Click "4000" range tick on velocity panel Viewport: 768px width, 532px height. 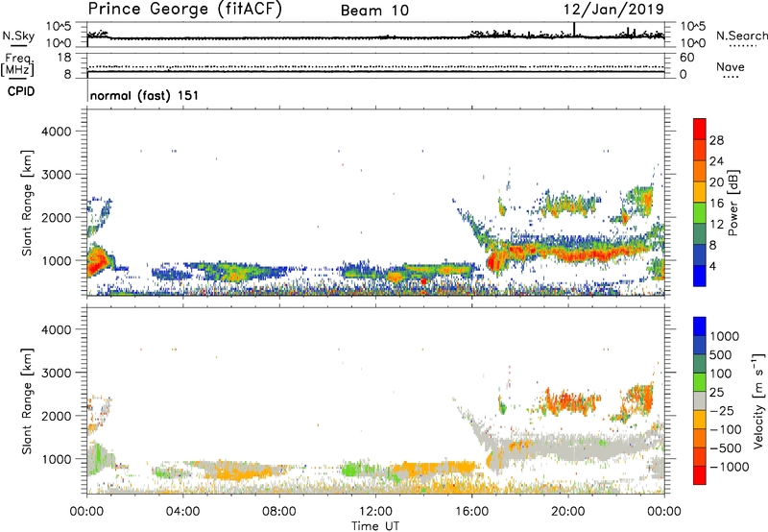[x=57, y=329]
